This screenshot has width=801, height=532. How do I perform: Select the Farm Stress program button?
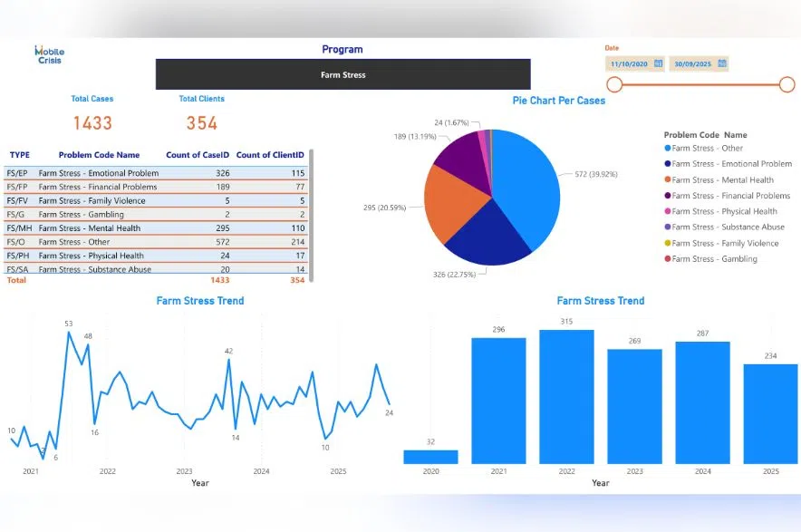pyautogui.click(x=343, y=74)
